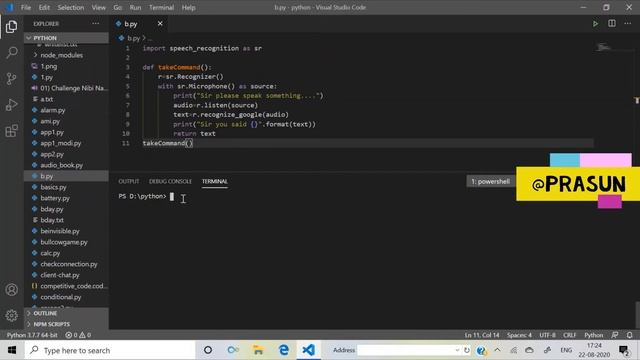Open audio_book.py in explorer
The width and height of the screenshot is (640, 360).
pos(67,165)
